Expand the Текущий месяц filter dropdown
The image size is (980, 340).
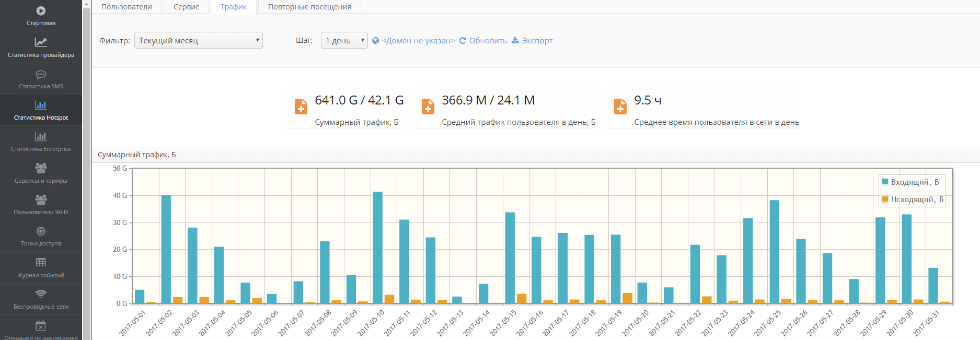click(x=199, y=41)
